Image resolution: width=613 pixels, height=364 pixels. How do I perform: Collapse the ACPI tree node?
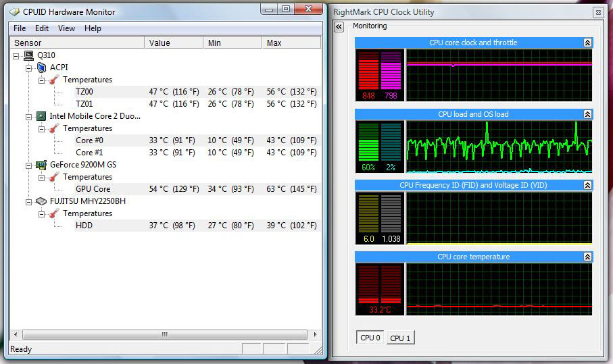point(28,68)
